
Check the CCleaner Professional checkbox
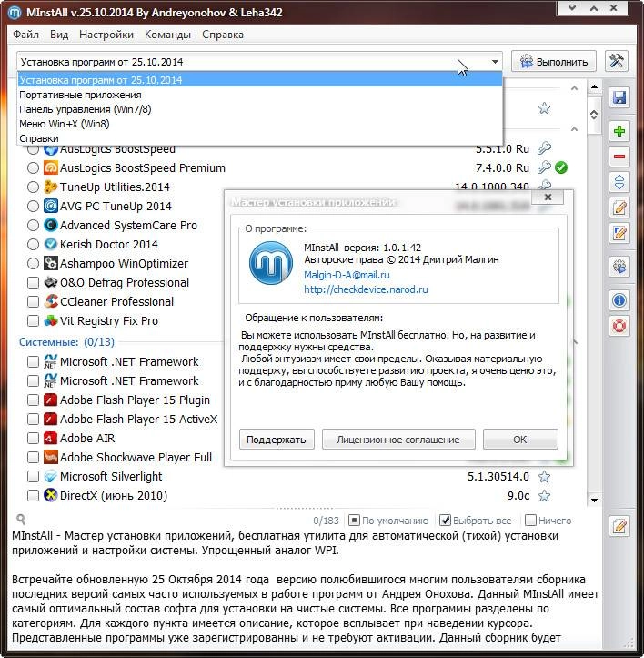(x=33, y=301)
